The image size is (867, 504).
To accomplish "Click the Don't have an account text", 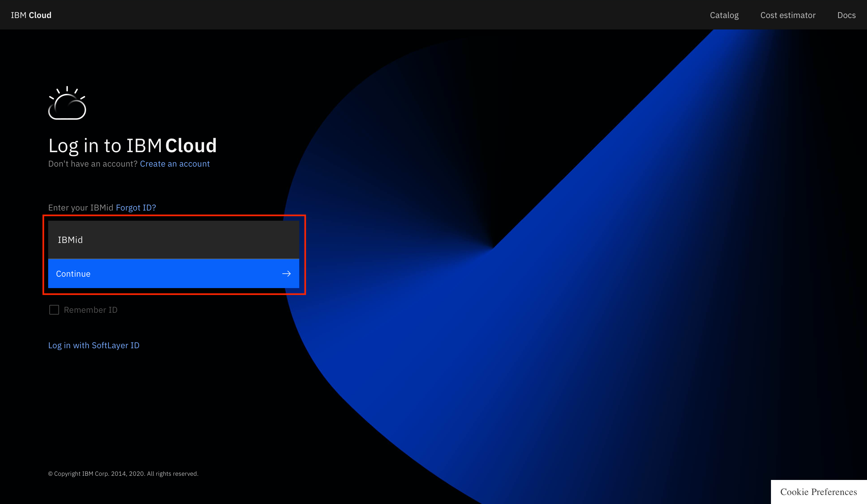I will click(92, 164).
